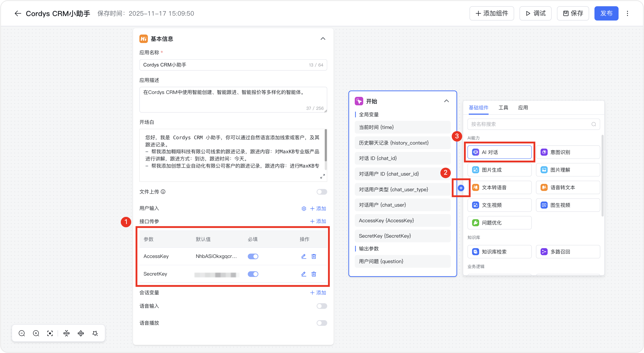Open user input settings gear icon
This screenshot has height=353, width=644.
[x=304, y=208]
